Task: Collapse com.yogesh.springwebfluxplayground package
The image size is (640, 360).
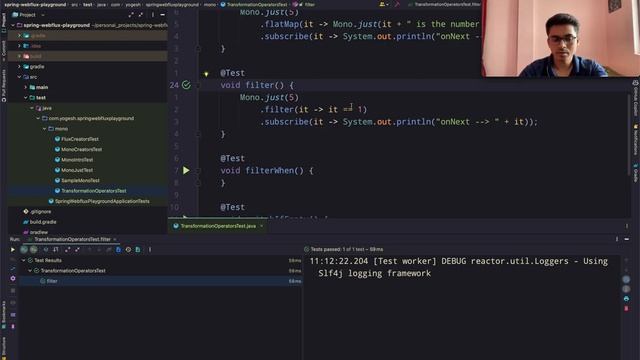Action: [x=38, y=118]
